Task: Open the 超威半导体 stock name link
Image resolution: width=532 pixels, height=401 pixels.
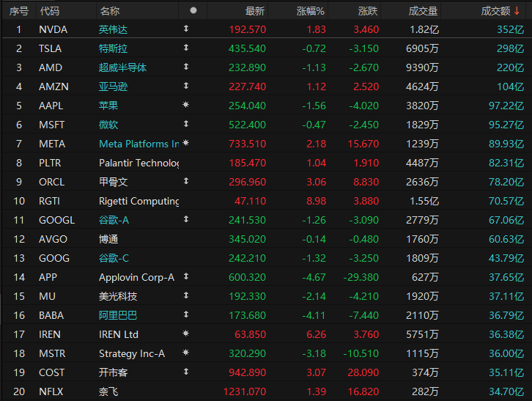Action: pos(122,67)
